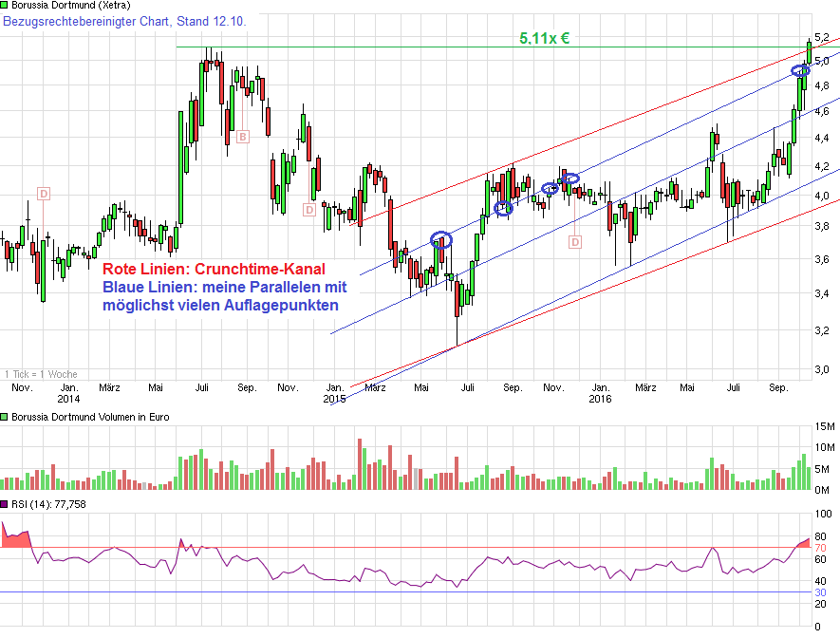The image size is (840, 638).
Task: Click the 3,6 price axis label
Action: point(822,259)
